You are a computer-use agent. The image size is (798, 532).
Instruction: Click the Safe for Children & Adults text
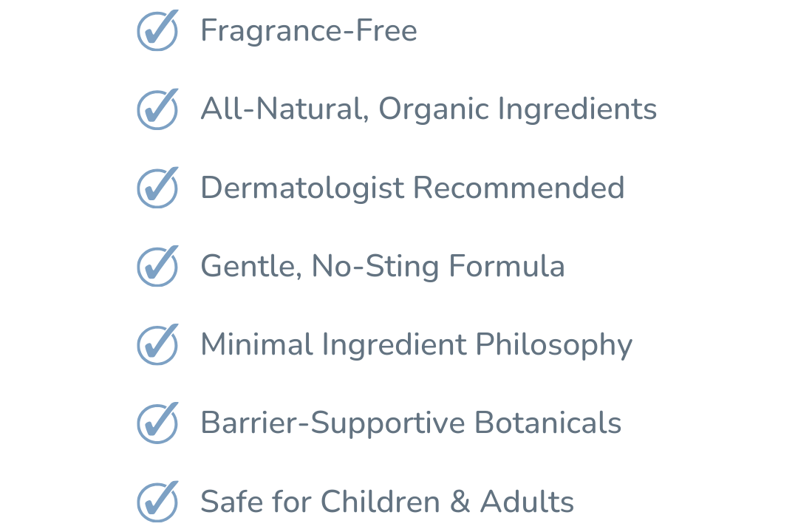tap(387, 501)
